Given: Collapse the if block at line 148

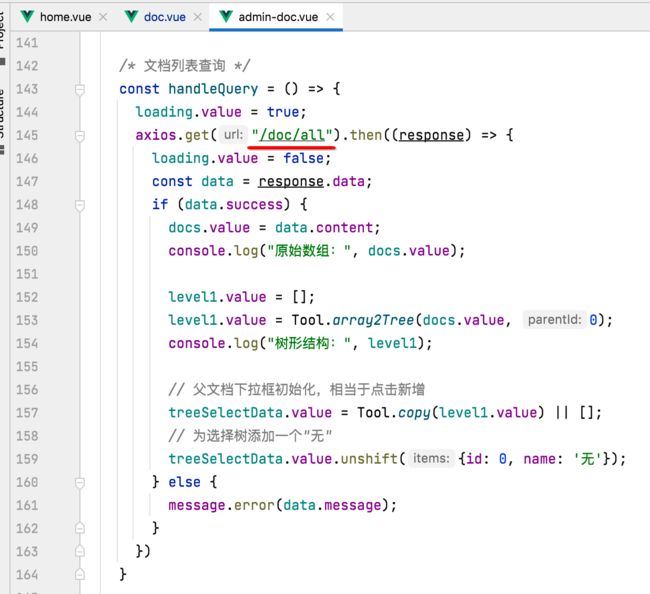Looking at the screenshot, I should (80, 205).
